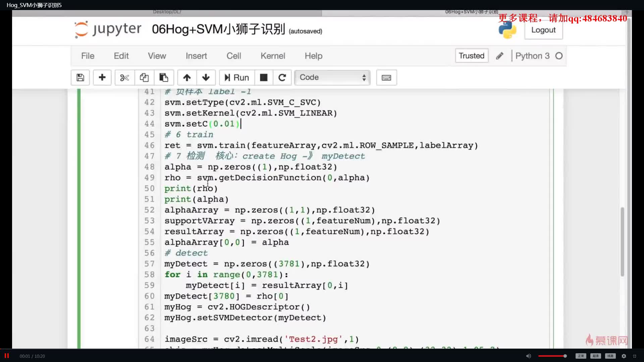644x362 pixels.
Task: Open the File menu
Action: [x=88, y=56]
